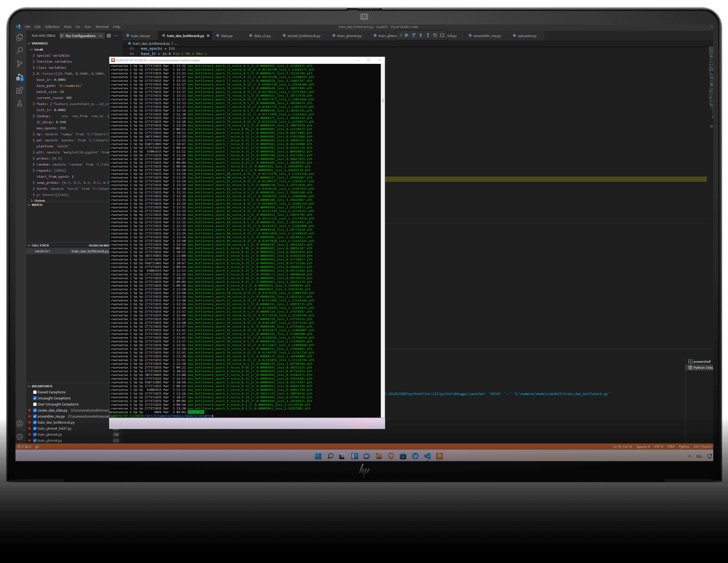Uncheck create_dae_data.py breakpoint
This screenshot has width=728, height=563.
click(35, 411)
